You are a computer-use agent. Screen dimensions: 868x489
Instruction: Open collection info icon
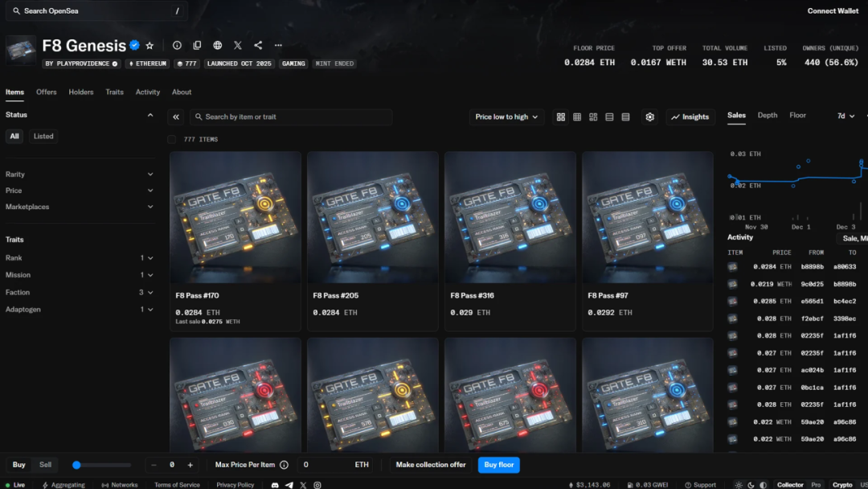click(177, 45)
